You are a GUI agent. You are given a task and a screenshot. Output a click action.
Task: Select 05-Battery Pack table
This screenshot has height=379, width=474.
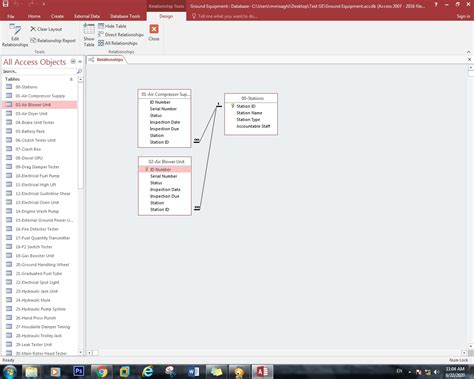(x=39, y=131)
